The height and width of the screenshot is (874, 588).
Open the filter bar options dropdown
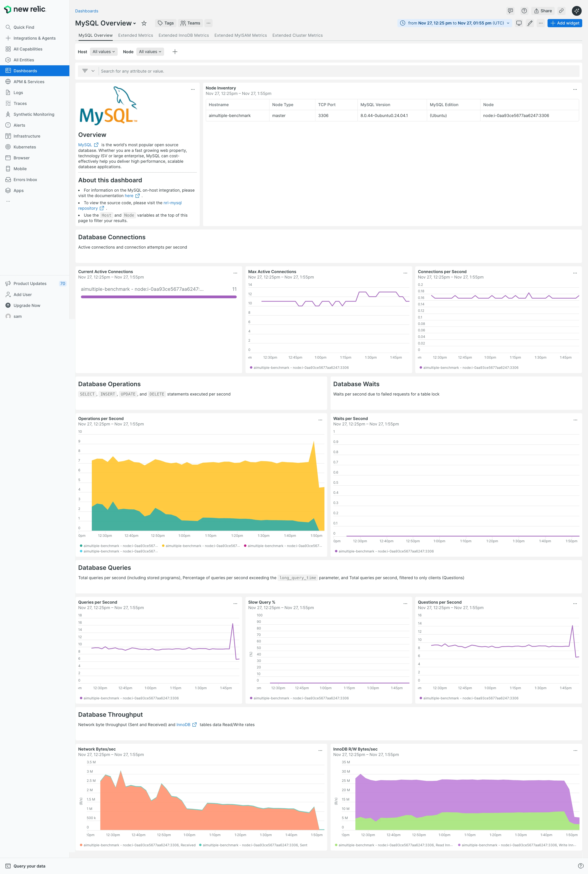(x=88, y=71)
